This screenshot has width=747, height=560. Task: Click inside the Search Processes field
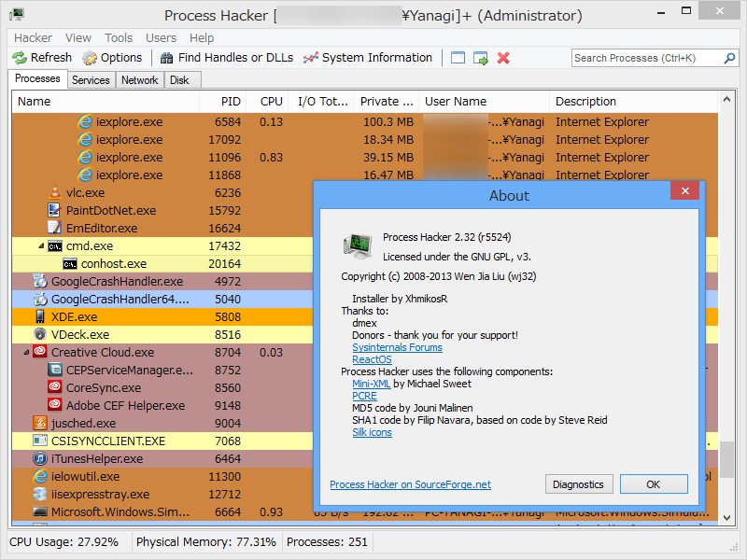[635, 57]
